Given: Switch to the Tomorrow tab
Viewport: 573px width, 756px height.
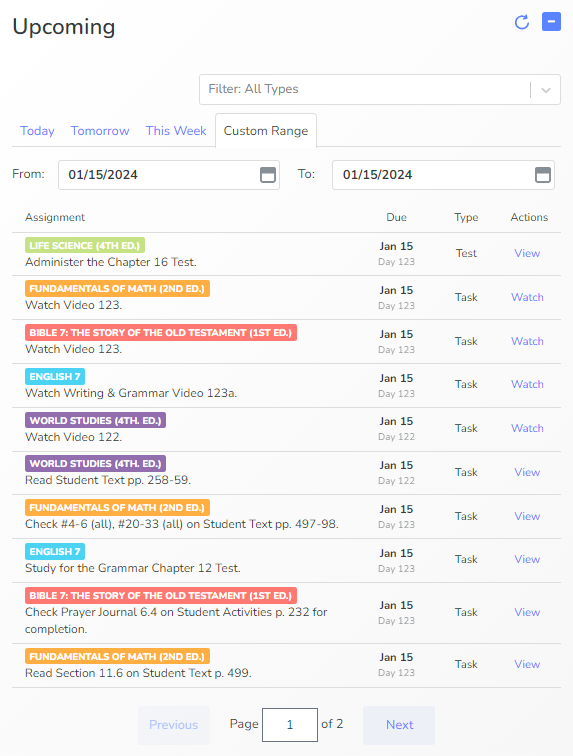Looking at the screenshot, I should [x=100, y=131].
